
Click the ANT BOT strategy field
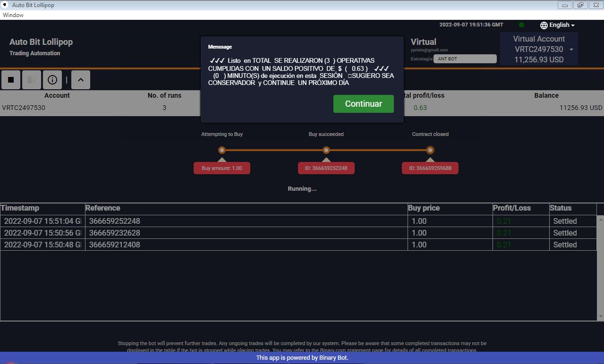(465, 59)
